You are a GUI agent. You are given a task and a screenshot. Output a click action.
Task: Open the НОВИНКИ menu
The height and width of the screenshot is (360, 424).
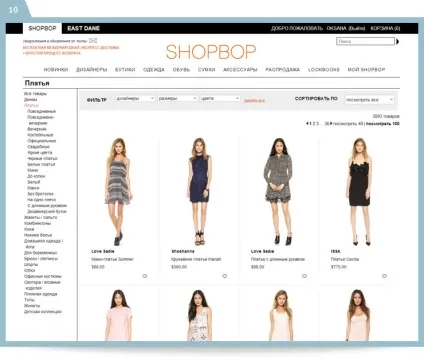click(56, 70)
